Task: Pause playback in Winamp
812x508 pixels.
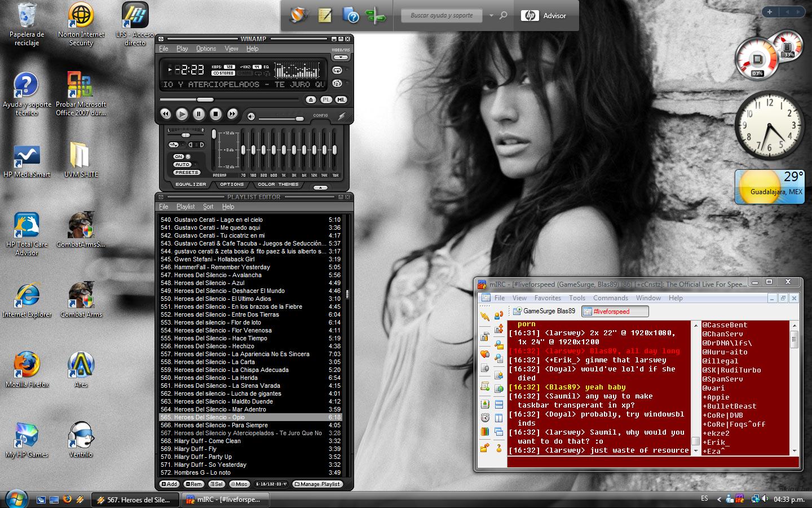Action: (x=198, y=114)
